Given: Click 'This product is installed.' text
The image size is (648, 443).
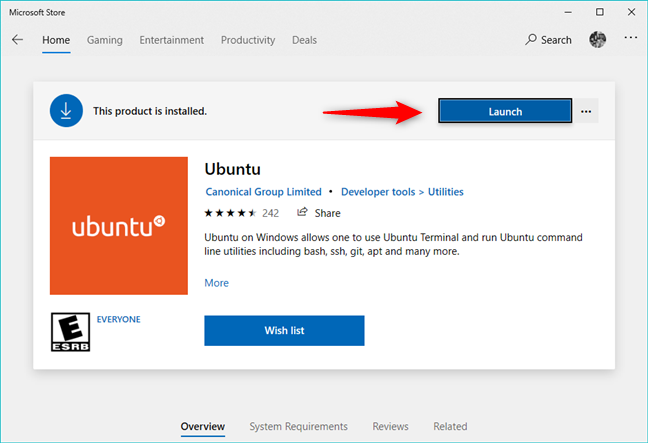Looking at the screenshot, I should click(150, 111).
